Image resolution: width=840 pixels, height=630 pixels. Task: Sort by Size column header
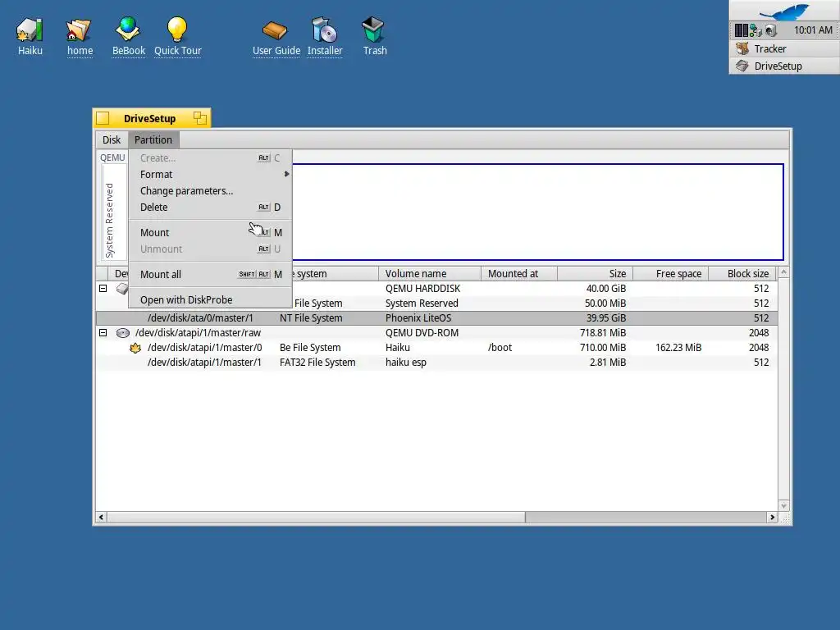(x=596, y=274)
